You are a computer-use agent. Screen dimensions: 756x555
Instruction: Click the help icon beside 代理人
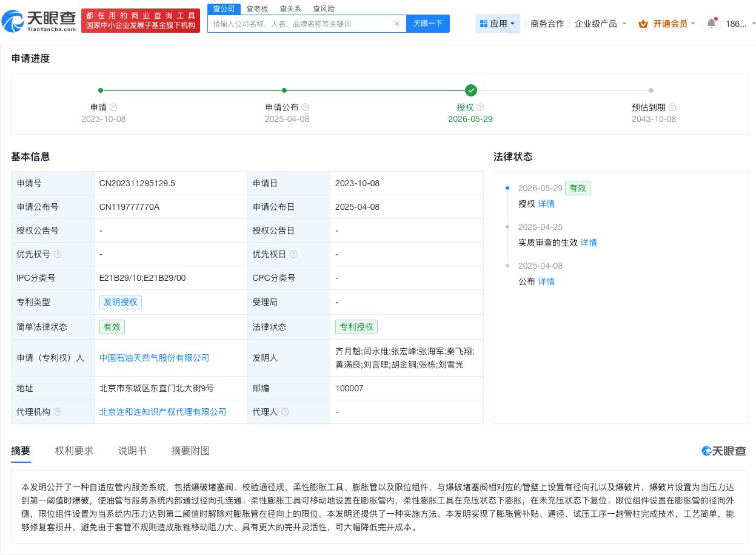coord(285,412)
